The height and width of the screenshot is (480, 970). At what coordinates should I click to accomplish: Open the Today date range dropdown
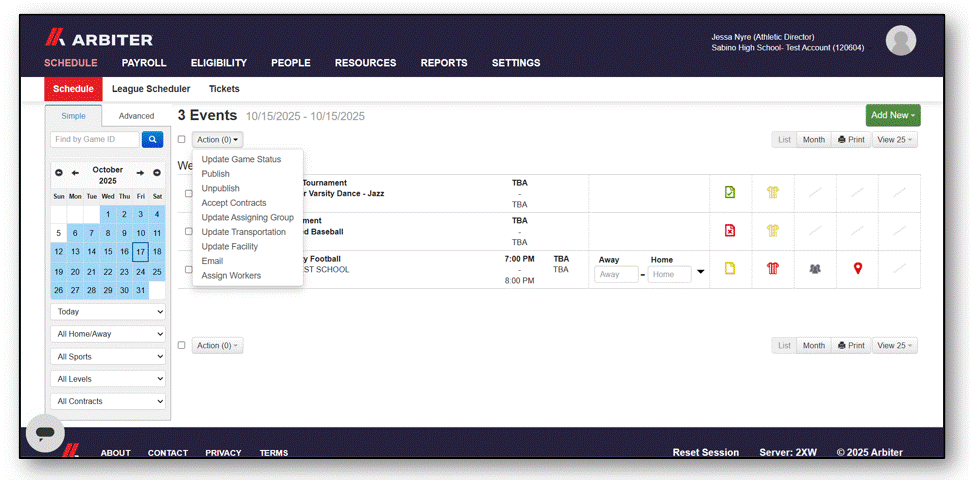pyautogui.click(x=108, y=312)
